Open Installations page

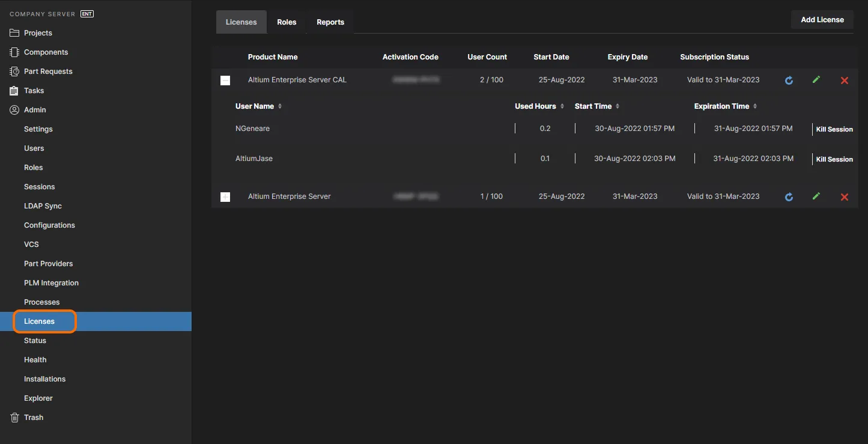(x=45, y=379)
